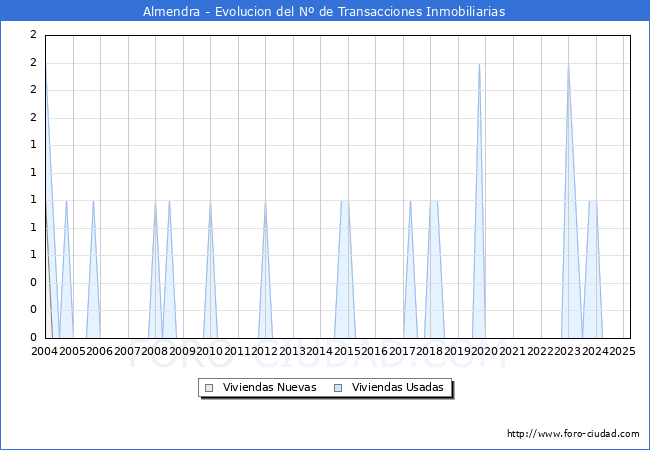
Task: Click the 2016 x-axis label
Action: [x=375, y=351]
